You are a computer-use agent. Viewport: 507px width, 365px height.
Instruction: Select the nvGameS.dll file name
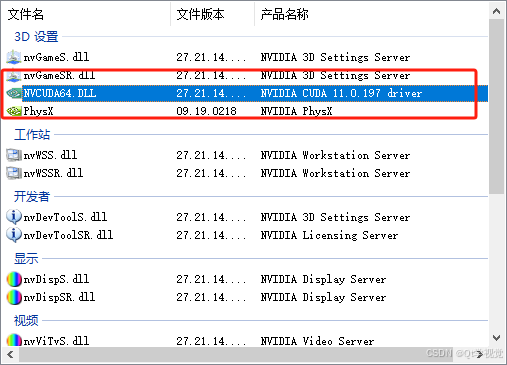click(x=56, y=57)
